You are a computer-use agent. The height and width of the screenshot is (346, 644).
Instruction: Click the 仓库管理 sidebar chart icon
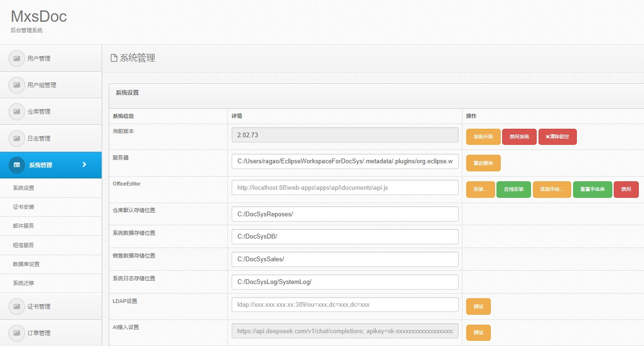tap(17, 112)
